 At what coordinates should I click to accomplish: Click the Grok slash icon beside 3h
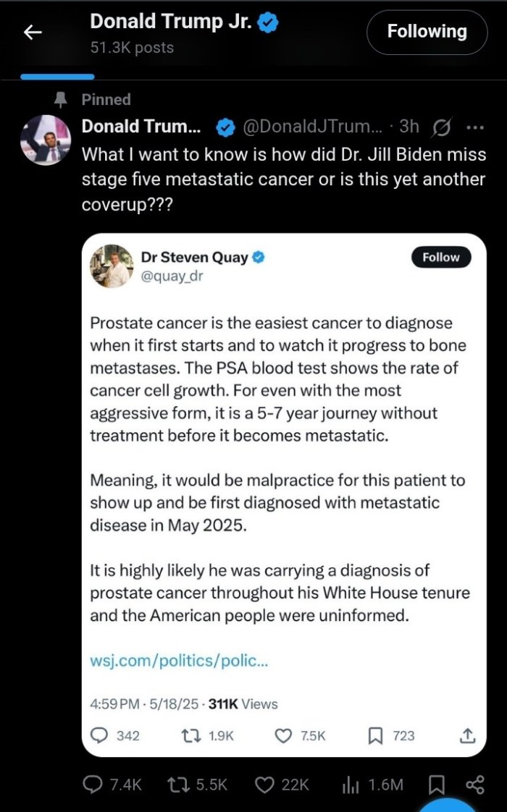click(x=441, y=127)
